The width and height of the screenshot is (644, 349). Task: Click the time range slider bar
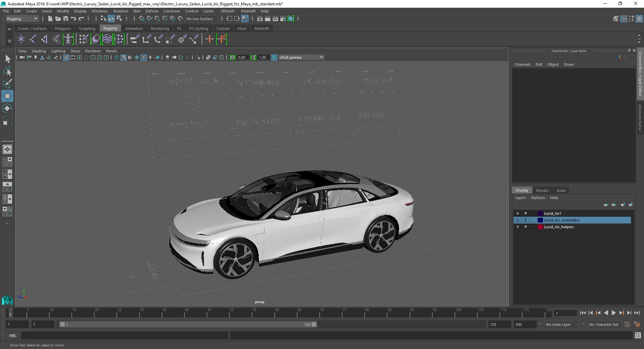pyautogui.click(x=188, y=325)
